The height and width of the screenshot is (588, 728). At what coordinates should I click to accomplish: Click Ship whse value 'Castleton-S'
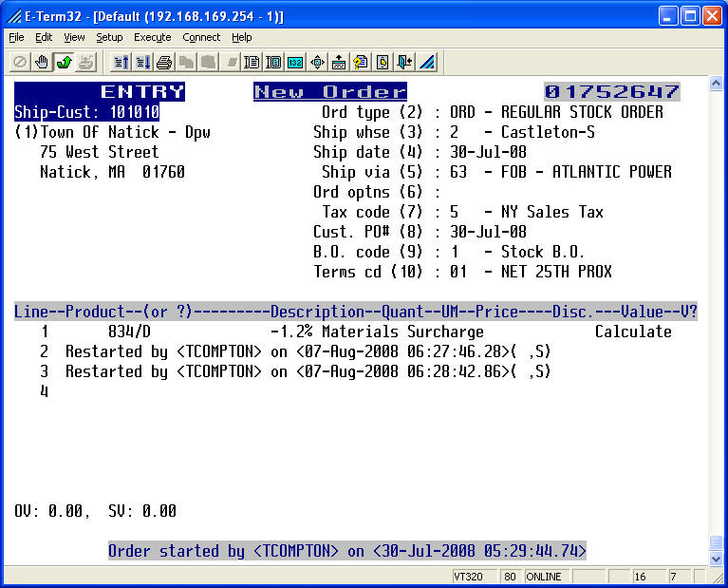548,132
